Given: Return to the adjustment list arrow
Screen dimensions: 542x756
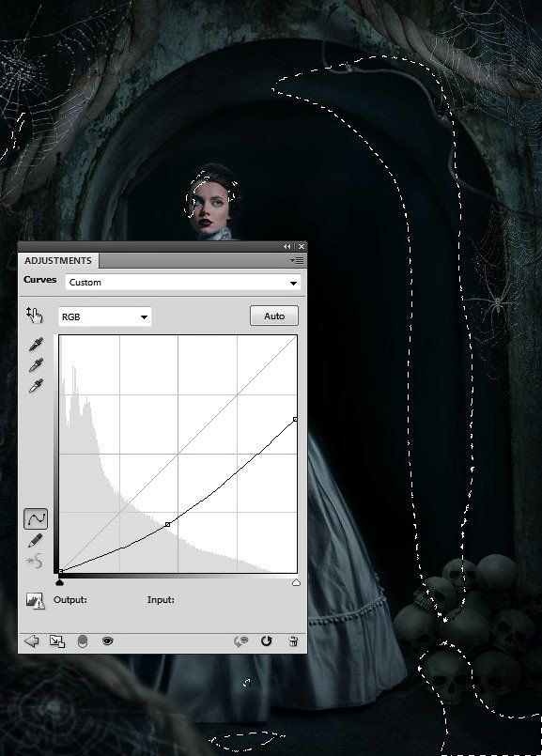Looking at the screenshot, I should 31,641.
